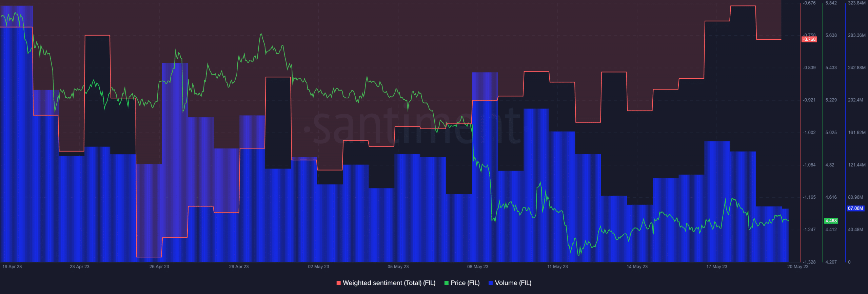
Task: Click the 323.84M volume axis value
Action: 857,3
